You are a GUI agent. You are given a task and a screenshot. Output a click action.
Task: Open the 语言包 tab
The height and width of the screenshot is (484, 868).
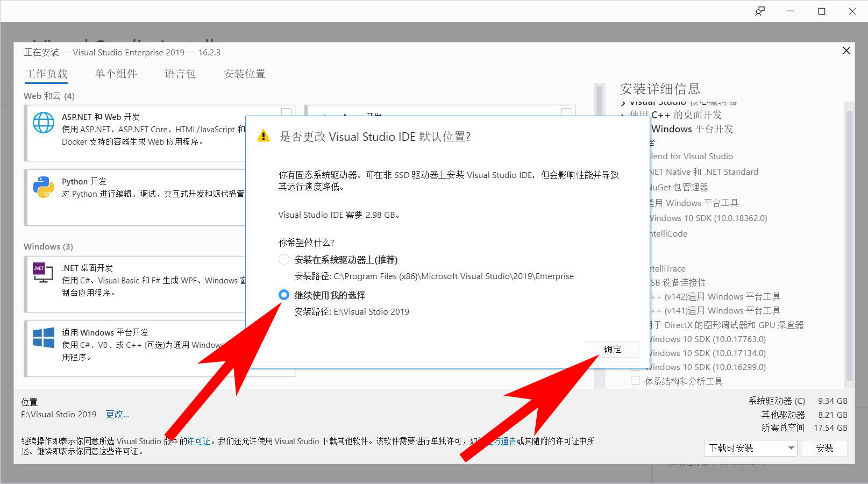180,74
